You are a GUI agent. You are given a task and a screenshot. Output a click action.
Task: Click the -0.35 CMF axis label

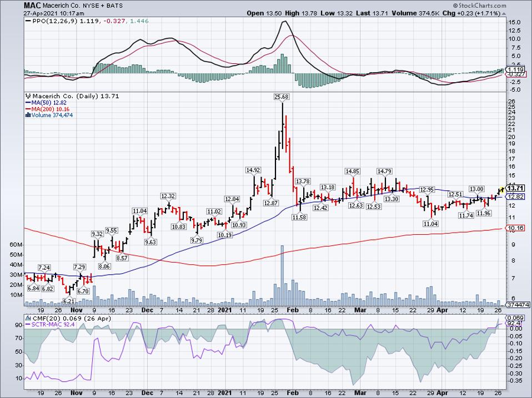pos(515,381)
